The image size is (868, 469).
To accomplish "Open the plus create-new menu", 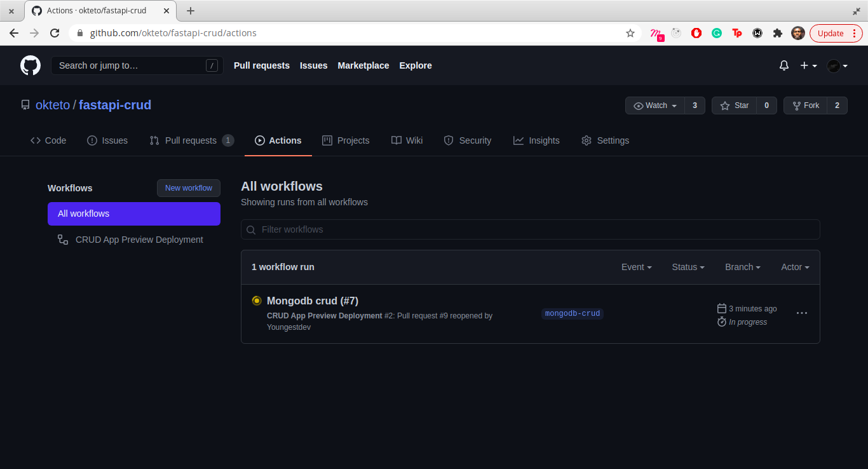I will click(808, 65).
